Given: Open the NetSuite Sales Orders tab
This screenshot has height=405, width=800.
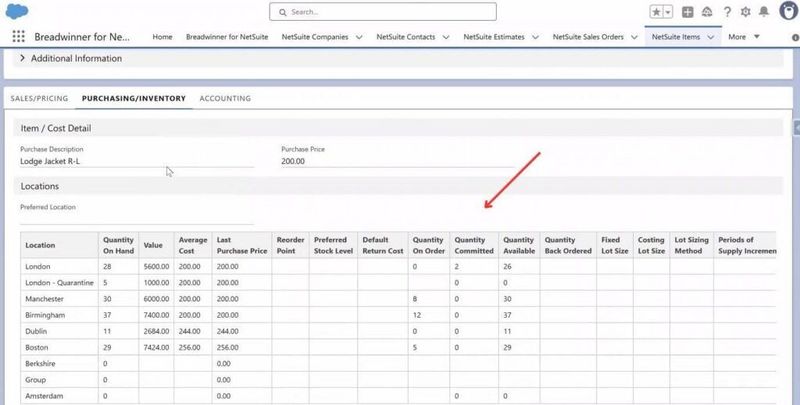Looking at the screenshot, I should (x=588, y=37).
